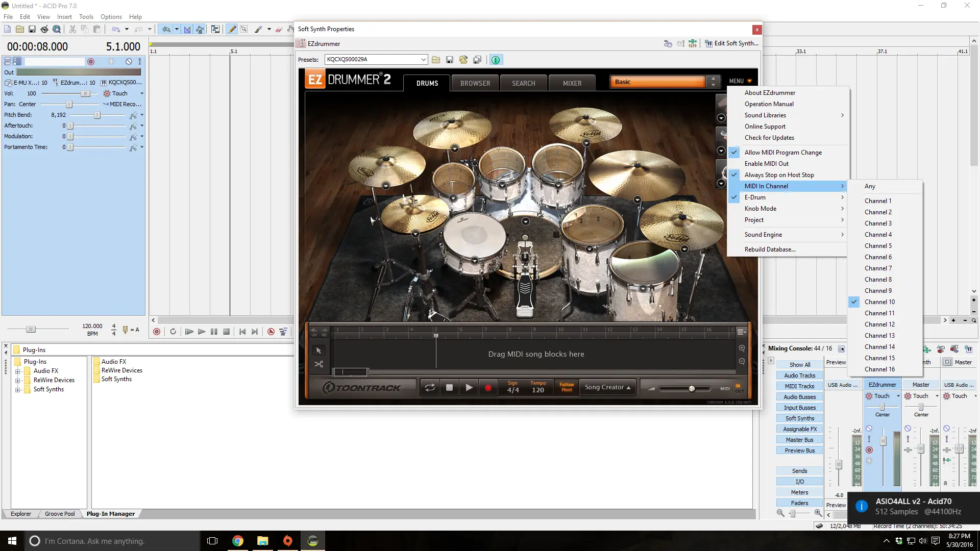Screen dimensions: 980x551
Task: Open the Explorer tab
Action: point(21,514)
